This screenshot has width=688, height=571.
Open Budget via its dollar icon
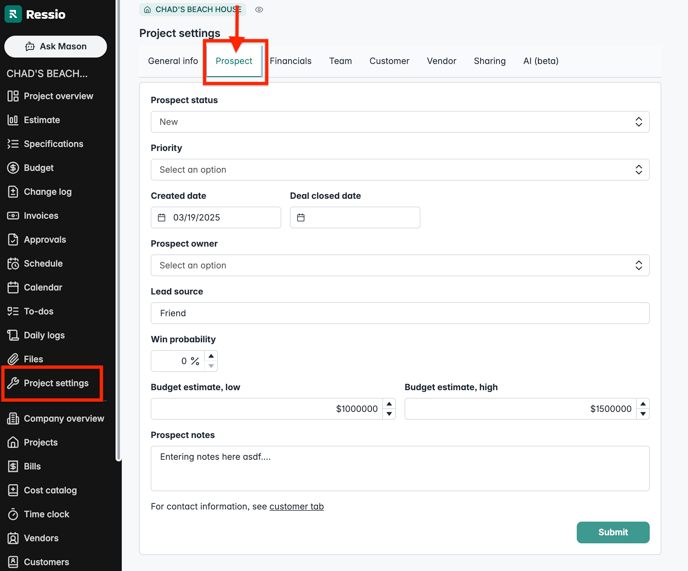tap(13, 168)
